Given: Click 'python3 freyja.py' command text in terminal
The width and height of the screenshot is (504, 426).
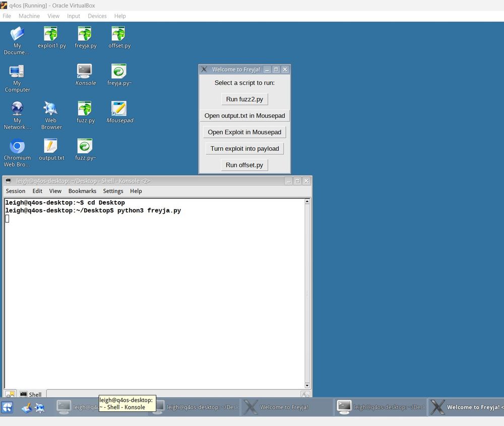Looking at the screenshot, I should click(x=149, y=211).
